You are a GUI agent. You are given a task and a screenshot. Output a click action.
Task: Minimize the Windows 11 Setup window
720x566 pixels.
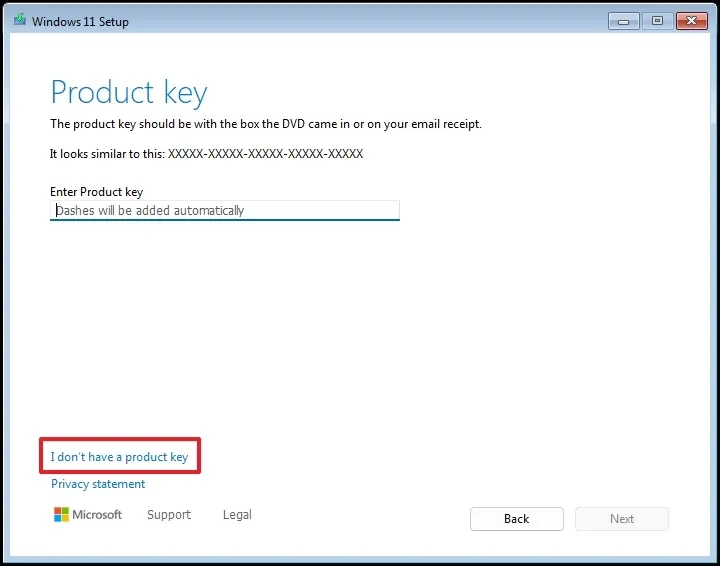coord(623,20)
